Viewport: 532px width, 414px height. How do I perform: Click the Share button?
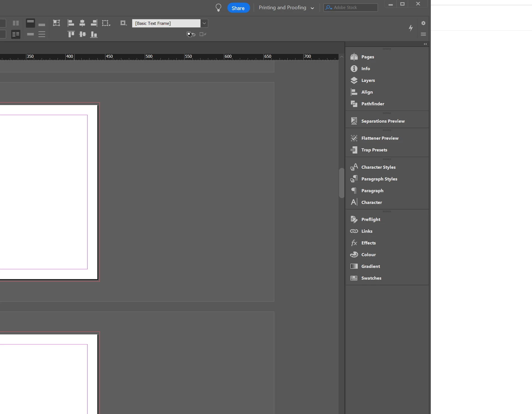click(x=238, y=8)
